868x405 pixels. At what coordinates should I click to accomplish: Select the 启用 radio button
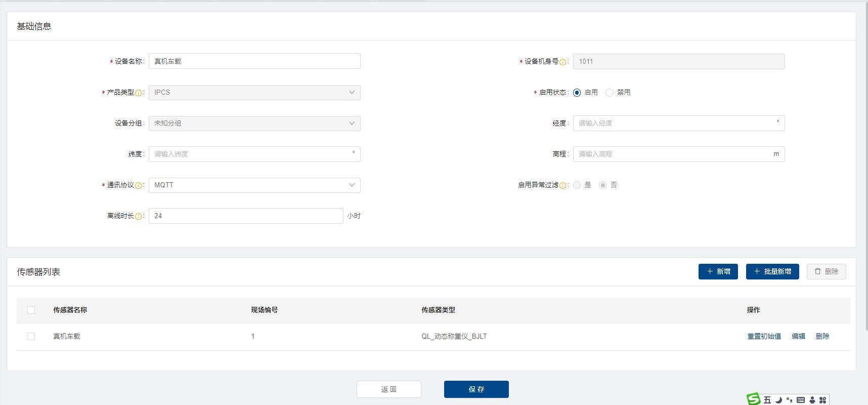577,93
